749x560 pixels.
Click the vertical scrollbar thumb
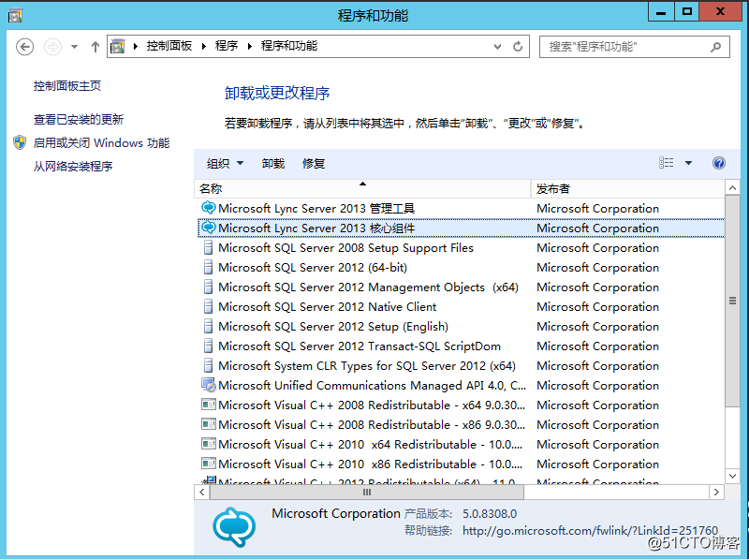(732, 301)
